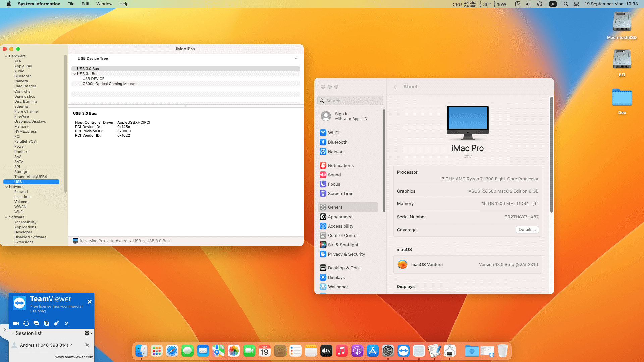Click the TeamViewer video camera icon
Image resolution: width=644 pixels, height=362 pixels.
16,323
